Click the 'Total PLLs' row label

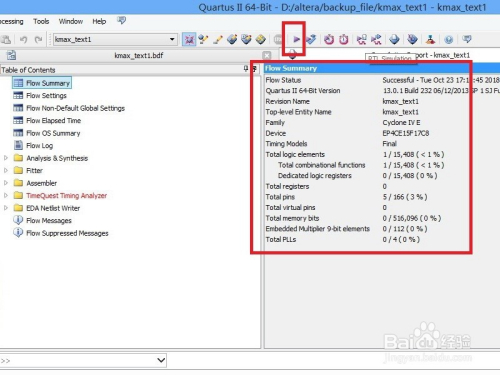pyautogui.click(x=281, y=239)
